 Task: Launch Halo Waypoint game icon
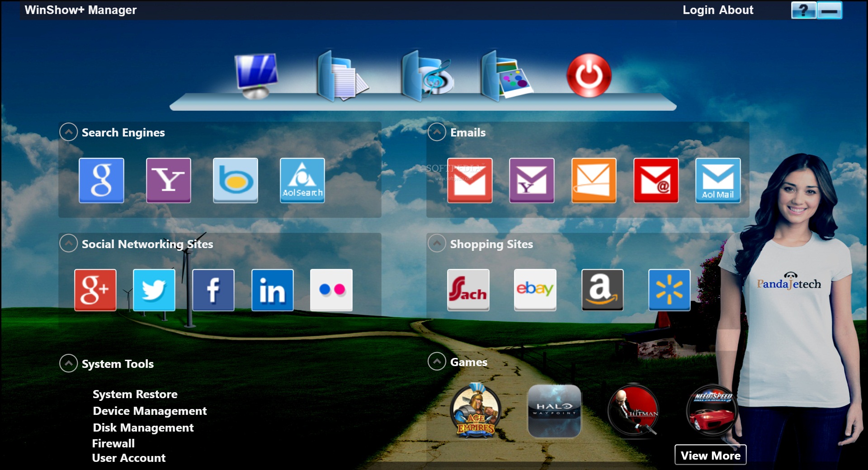coord(554,411)
